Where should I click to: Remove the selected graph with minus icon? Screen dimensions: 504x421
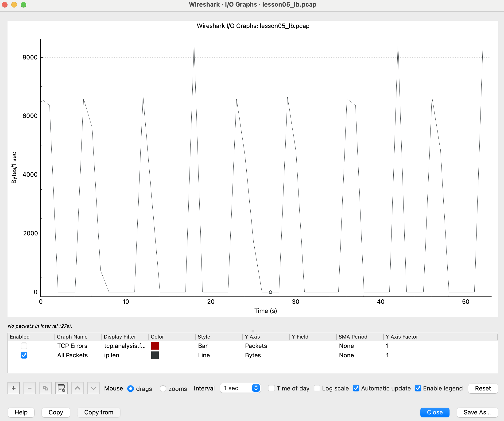[30, 388]
